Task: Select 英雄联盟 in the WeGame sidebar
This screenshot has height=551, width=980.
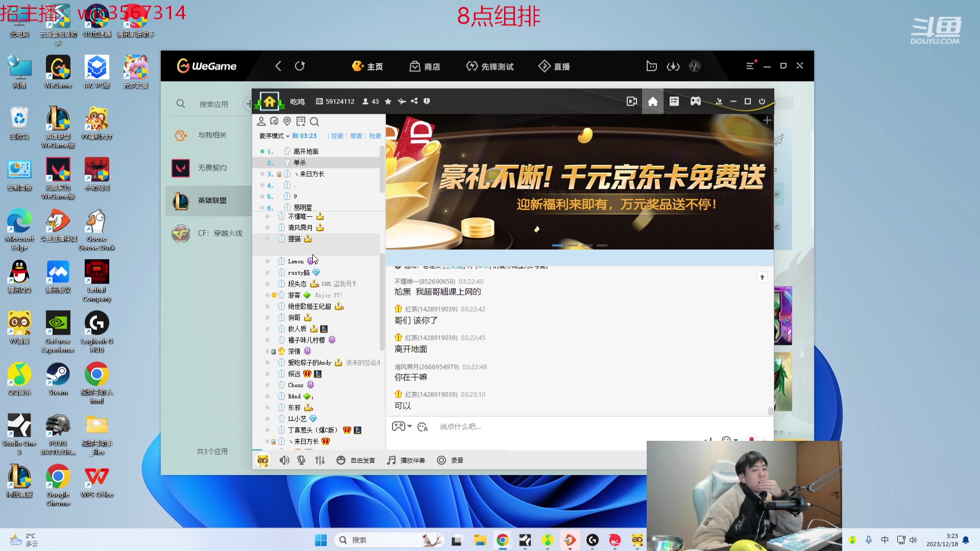Action: click(208, 201)
